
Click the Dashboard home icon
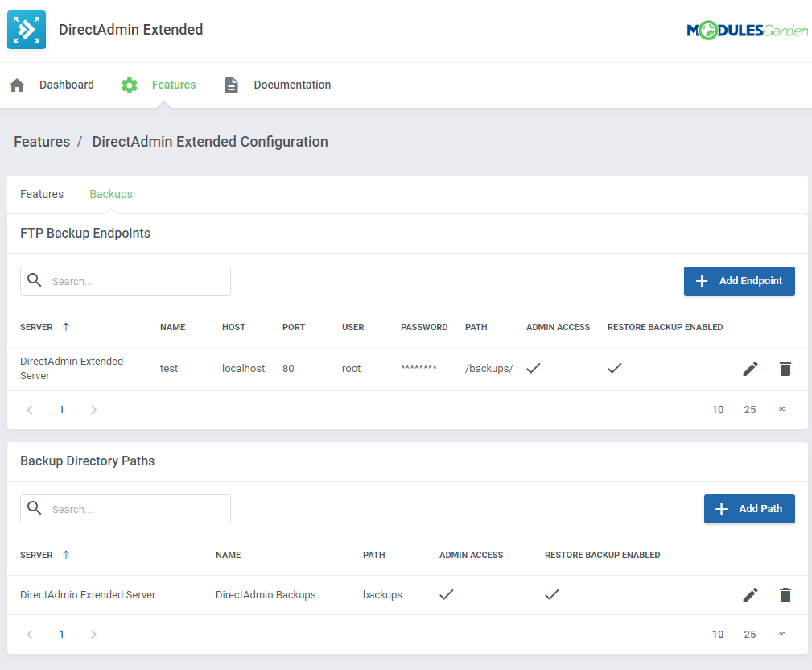coord(17,85)
